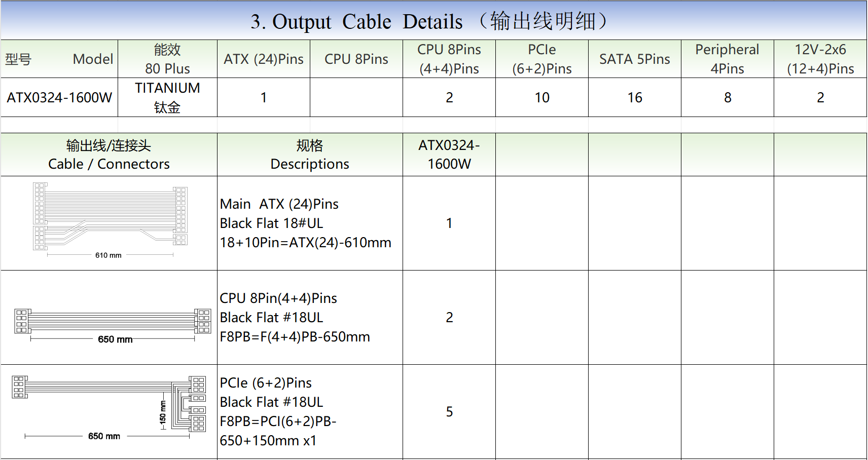868x460 pixels.
Task: Select the empty cell under CPU 8Pins
Action: 356,97
